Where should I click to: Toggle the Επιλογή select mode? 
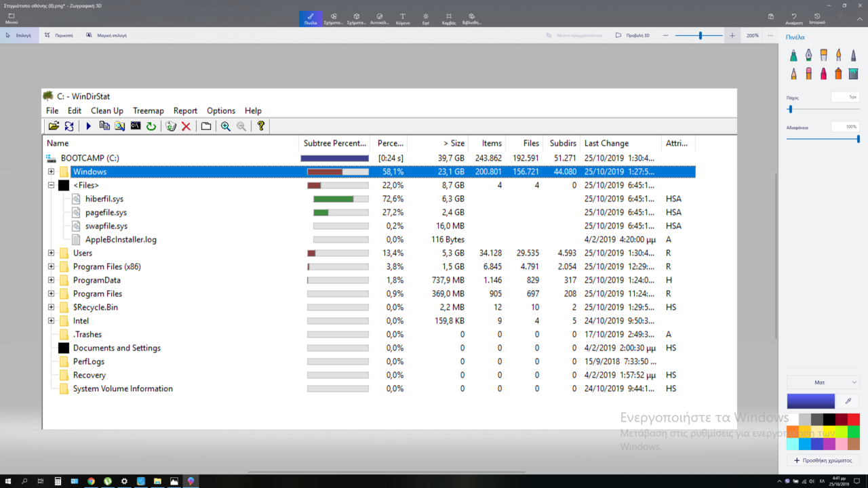coord(19,35)
